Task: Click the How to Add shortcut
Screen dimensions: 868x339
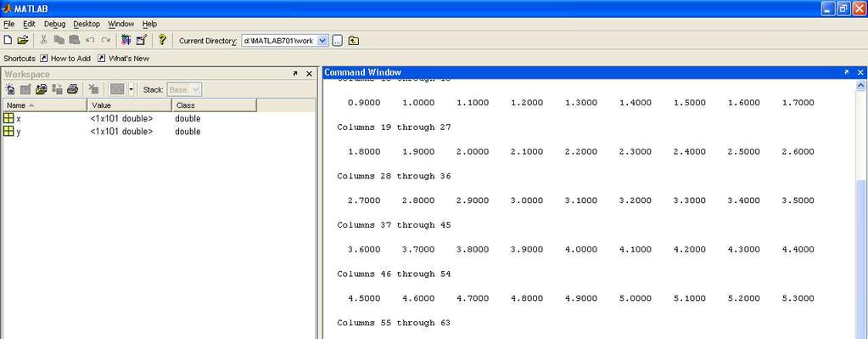Action: pos(65,58)
